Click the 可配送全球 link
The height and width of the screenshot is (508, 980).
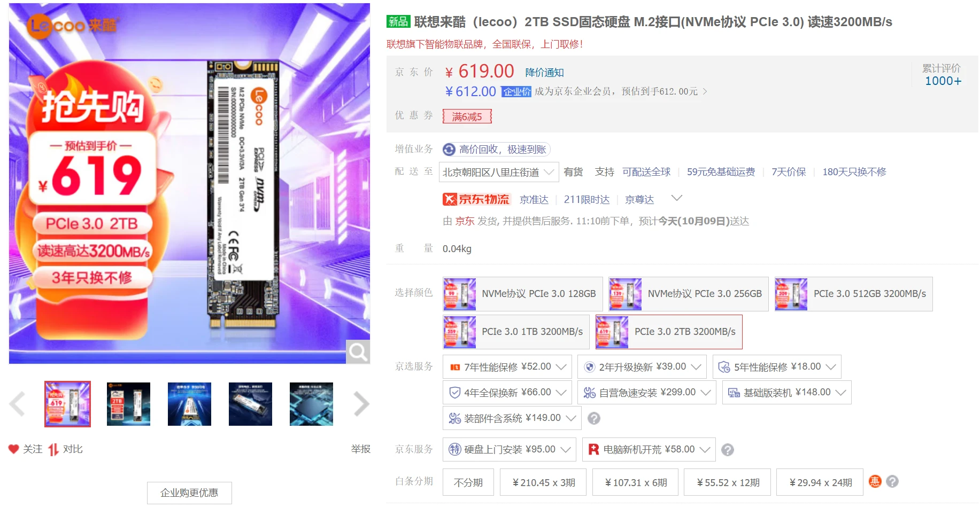click(646, 172)
